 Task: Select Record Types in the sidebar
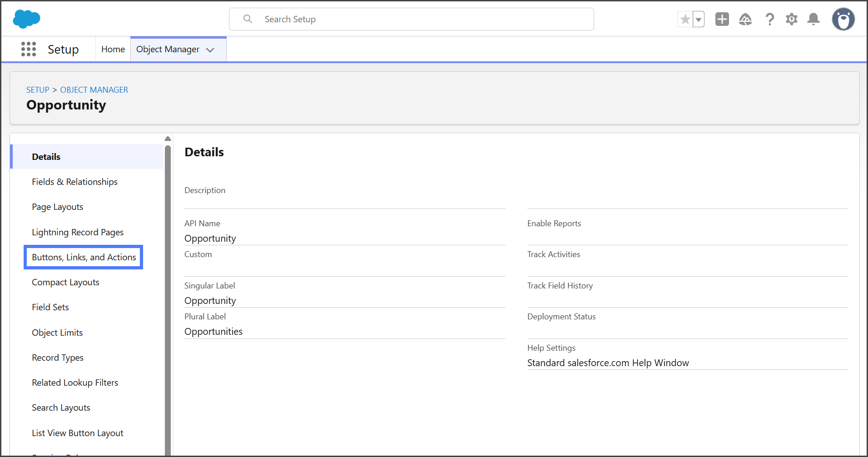click(x=58, y=358)
